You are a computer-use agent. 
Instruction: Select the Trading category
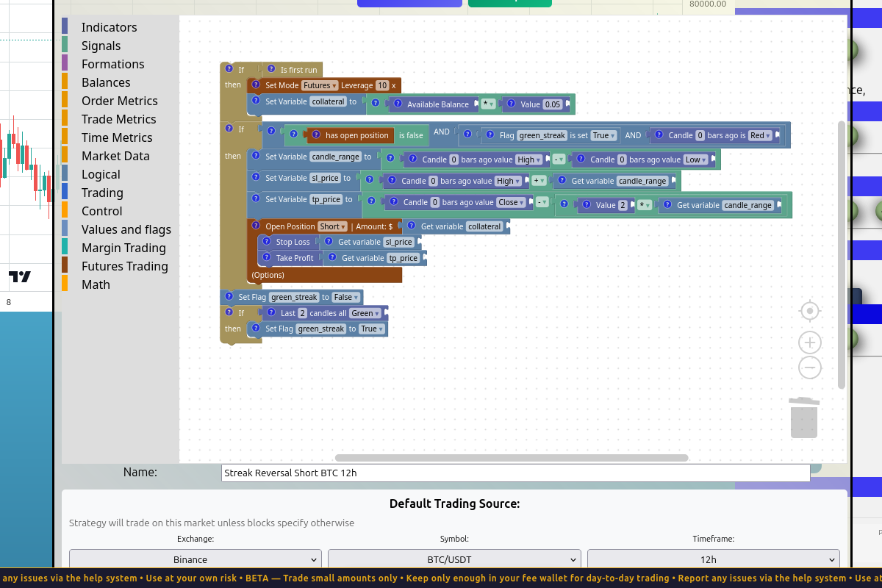[x=102, y=193]
